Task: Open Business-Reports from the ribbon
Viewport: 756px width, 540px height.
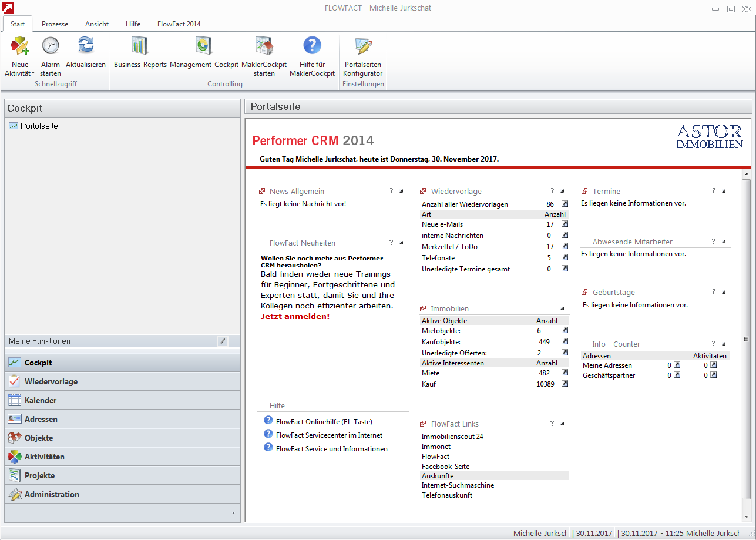Action: [x=140, y=46]
